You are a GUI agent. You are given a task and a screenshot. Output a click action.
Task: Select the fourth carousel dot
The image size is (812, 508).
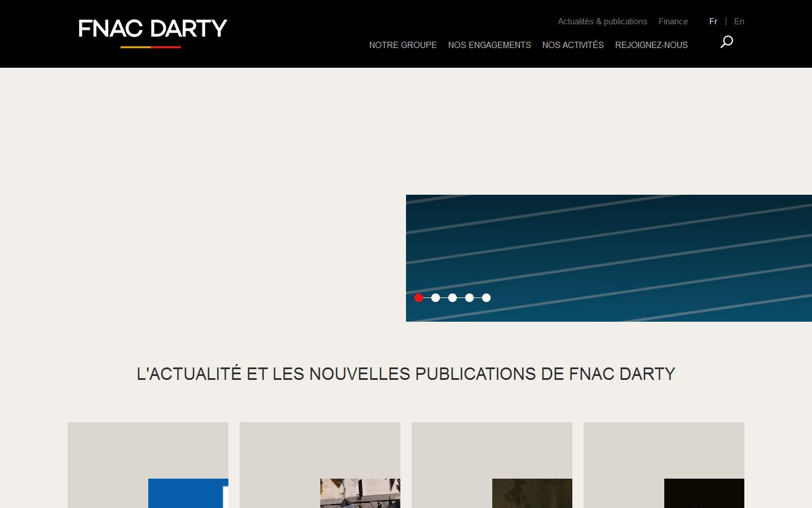click(469, 297)
